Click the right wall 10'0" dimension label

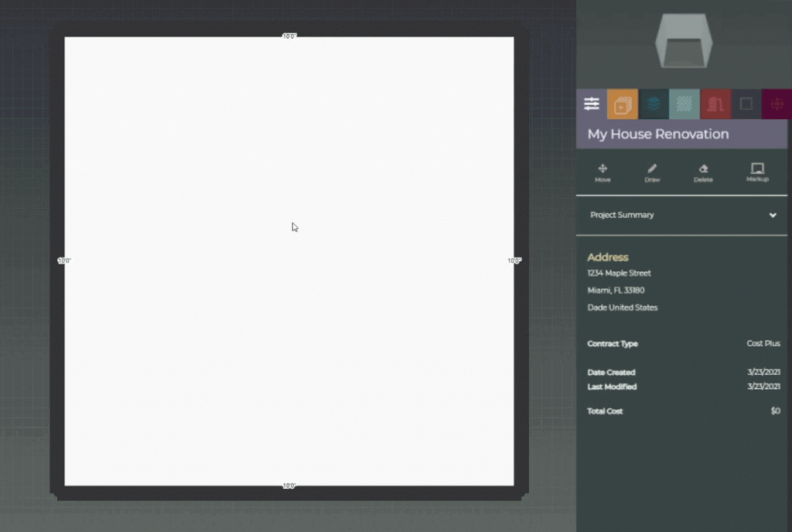[514, 261]
